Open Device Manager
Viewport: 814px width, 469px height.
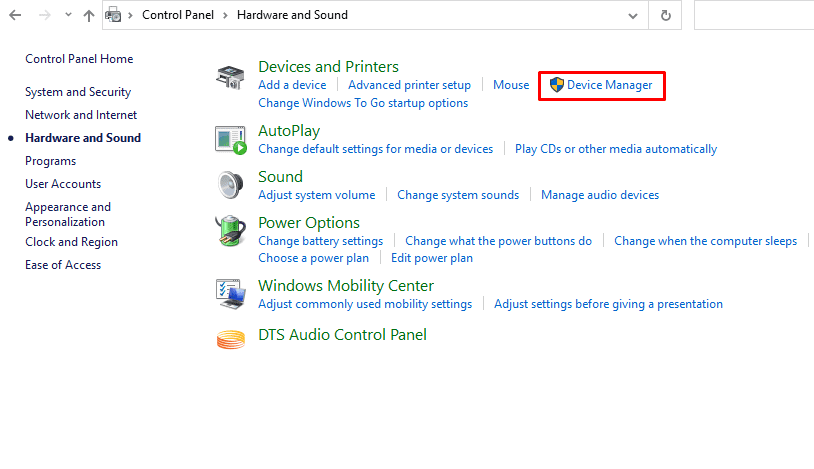point(609,85)
